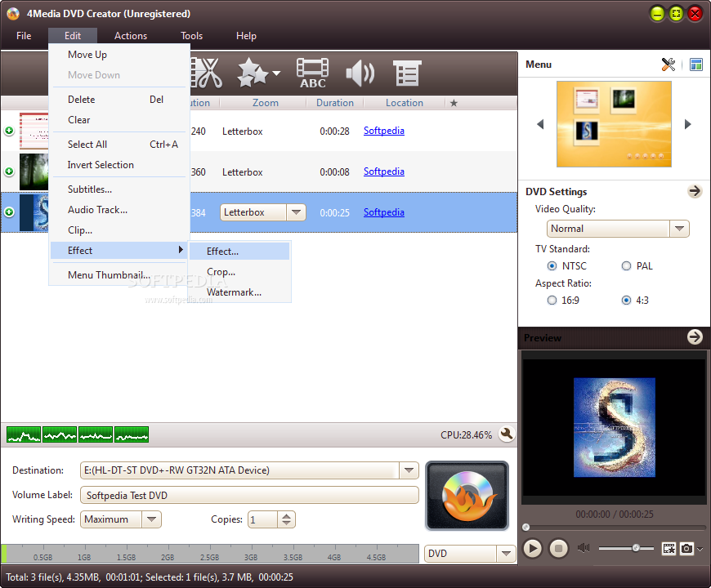Choose Watermark... in the submenu
The image size is (711, 588).
point(239,292)
